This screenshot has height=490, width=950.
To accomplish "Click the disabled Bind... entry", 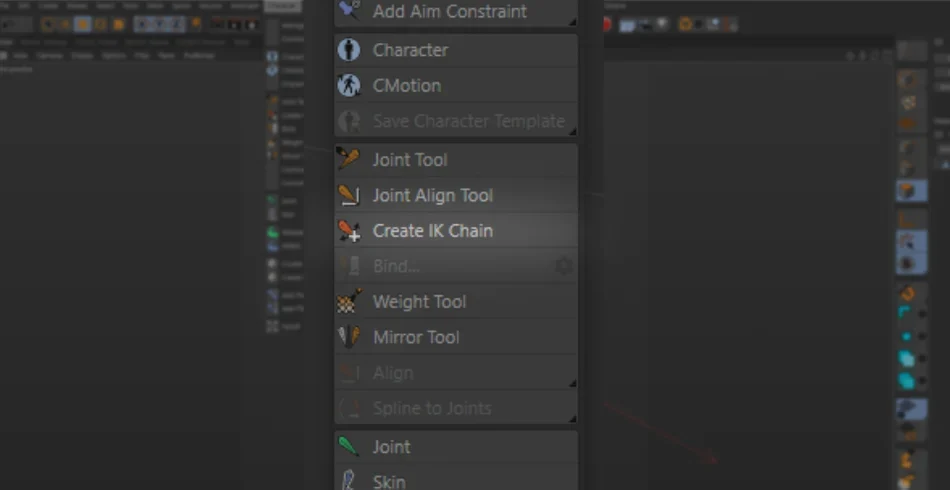I will click(456, 267).
